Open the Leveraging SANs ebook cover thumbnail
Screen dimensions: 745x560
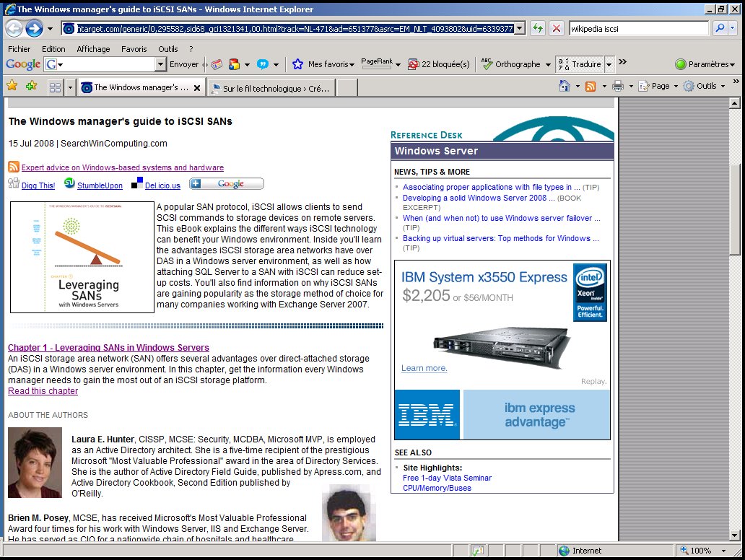click(82, 257)
